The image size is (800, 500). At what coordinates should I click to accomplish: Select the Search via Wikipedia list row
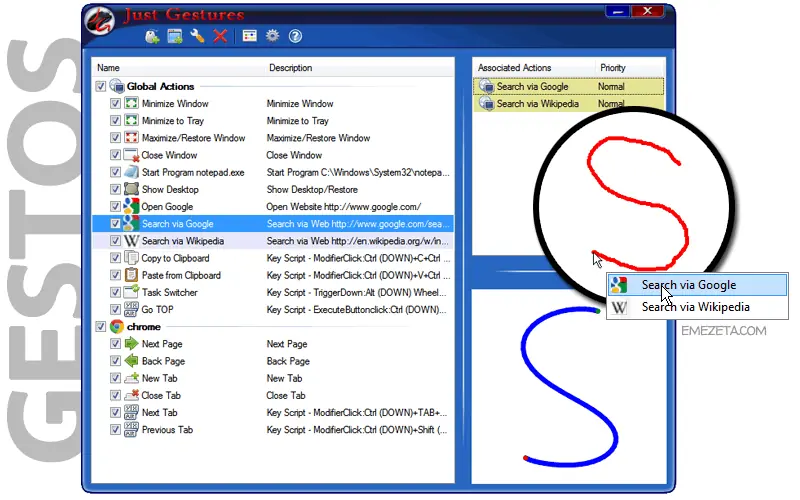click(272, 241)
